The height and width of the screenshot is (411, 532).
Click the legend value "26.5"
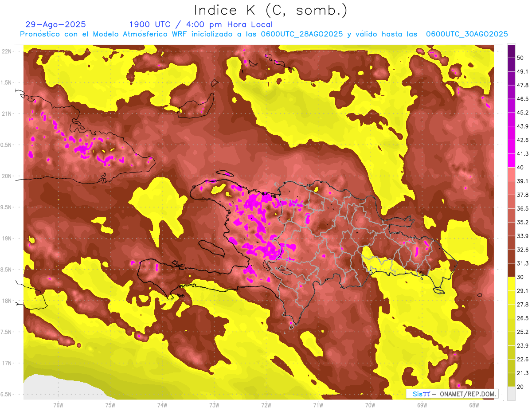(522, 318)
